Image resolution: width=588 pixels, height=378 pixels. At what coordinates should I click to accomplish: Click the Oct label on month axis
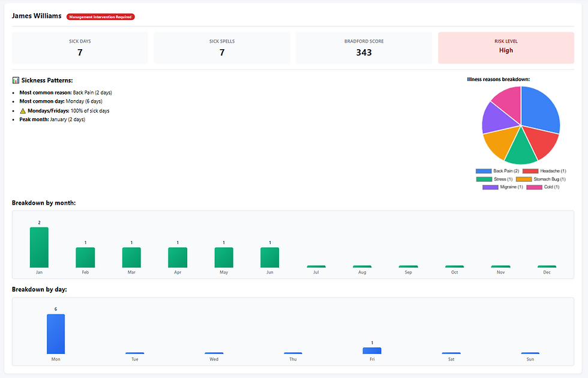455,272
